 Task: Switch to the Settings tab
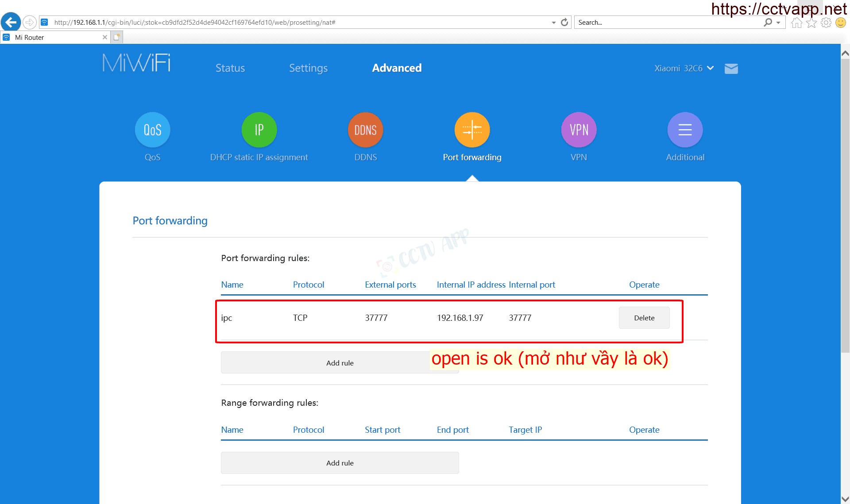[308, 68]
